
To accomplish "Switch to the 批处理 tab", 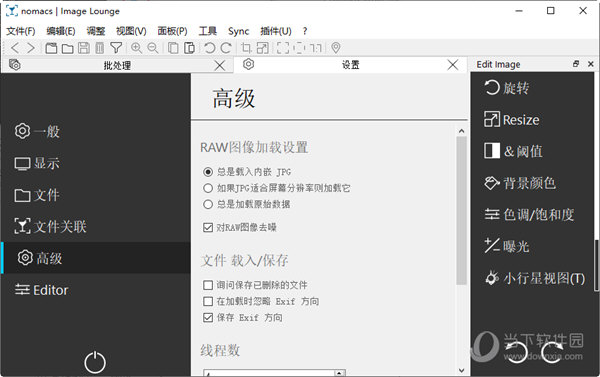I will click(117, 65).
